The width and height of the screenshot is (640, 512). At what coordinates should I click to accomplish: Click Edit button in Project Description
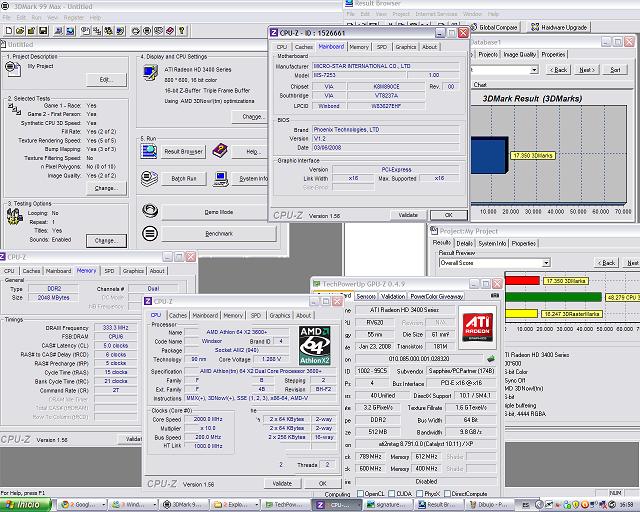pyautogui.click(x=107, y=80)
